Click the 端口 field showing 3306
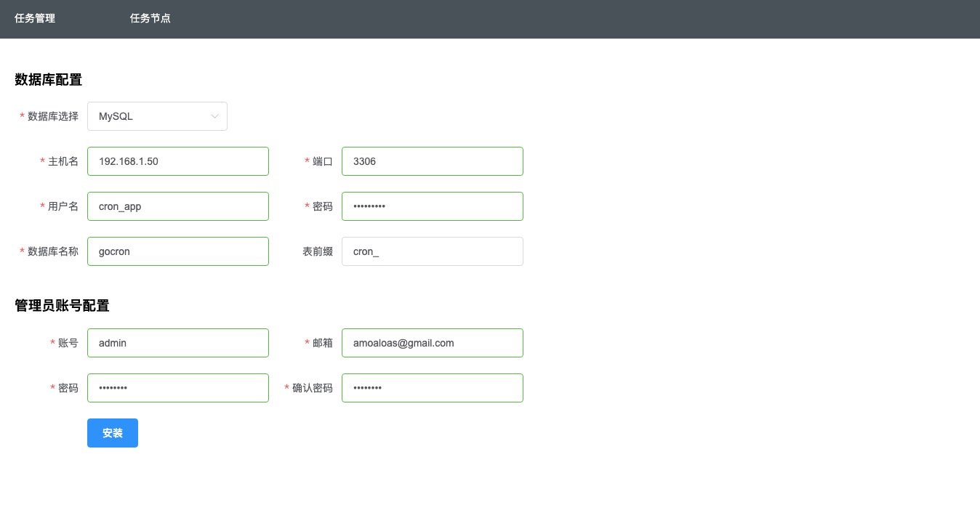980x510 pixels. [x=432, y=161]
